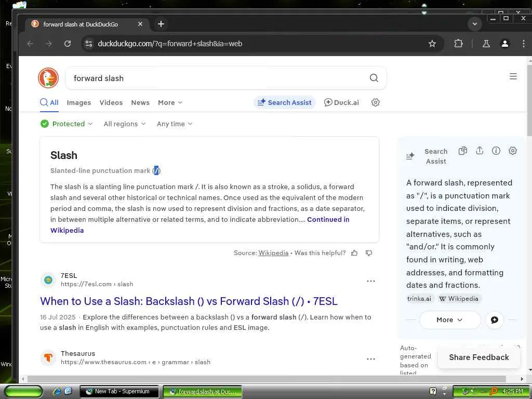
Task: Click the info icon in Search Assist panel
Action: [x=496, y=151]
